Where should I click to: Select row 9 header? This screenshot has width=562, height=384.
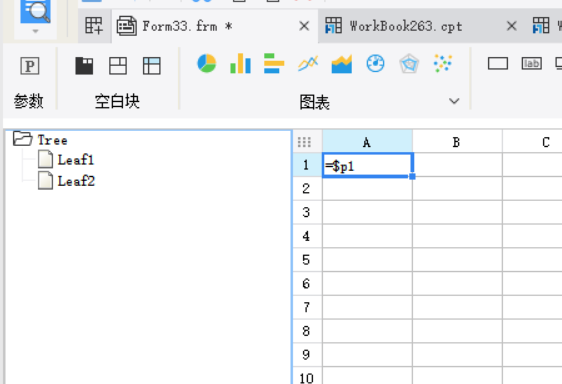click(x=307, y=355)
